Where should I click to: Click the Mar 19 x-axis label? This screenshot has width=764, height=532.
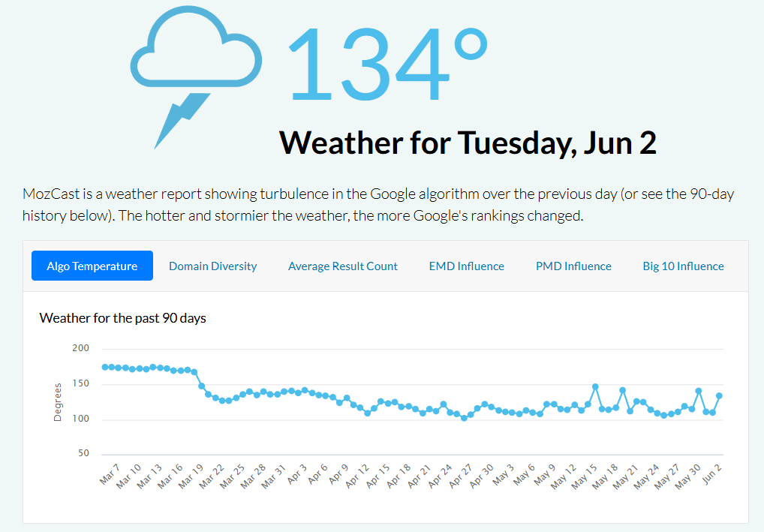click(191, 476)
